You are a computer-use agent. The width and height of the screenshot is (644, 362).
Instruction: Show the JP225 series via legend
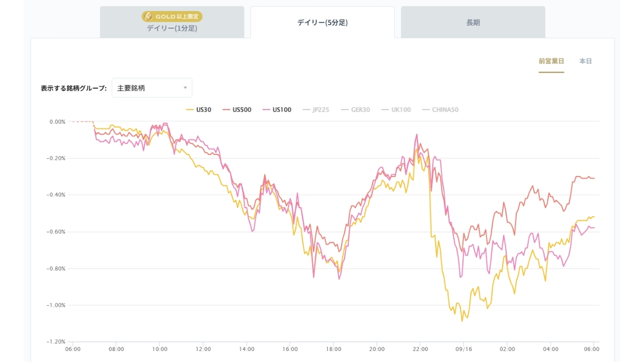315,110
